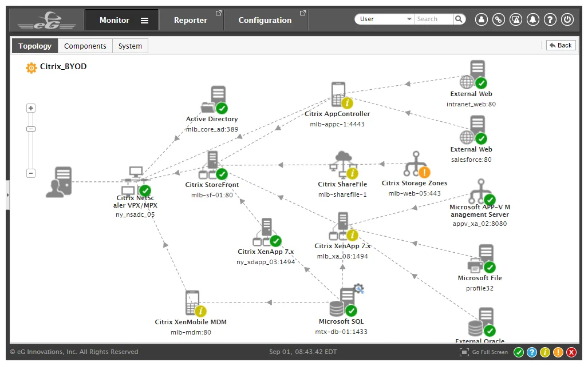The width and height of the screenshot is (588, 366).
Task: Zoom in with the plus button
Action: [31, 108]
